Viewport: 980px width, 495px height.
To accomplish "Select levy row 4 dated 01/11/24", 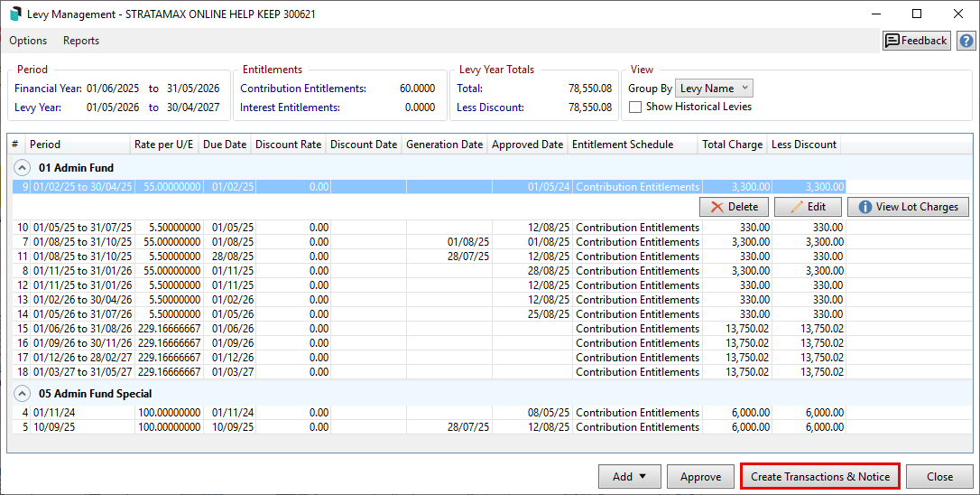I will pos(81,413).
